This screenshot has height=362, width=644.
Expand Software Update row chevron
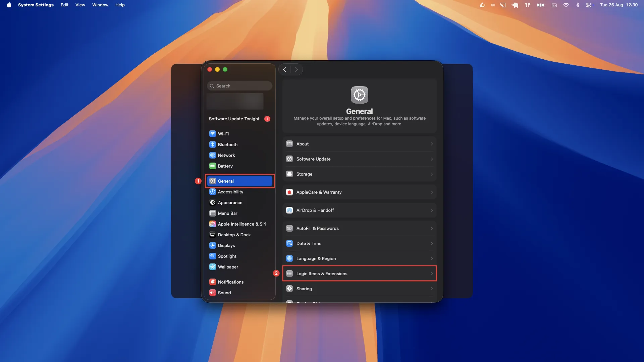(x=432, y=159)
